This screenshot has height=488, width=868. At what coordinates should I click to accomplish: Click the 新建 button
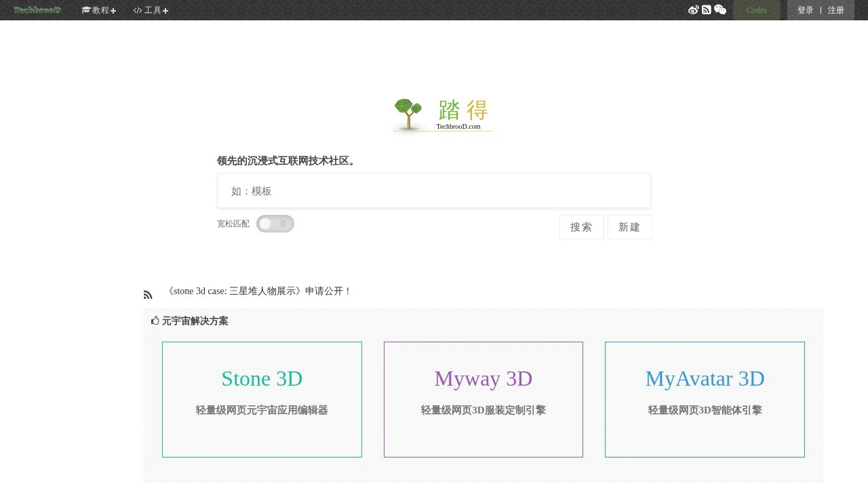(x=629, y=227)
